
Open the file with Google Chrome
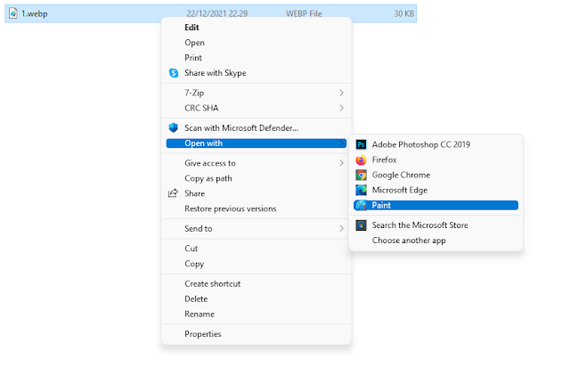pyautogui.click(x=436, y=175)
